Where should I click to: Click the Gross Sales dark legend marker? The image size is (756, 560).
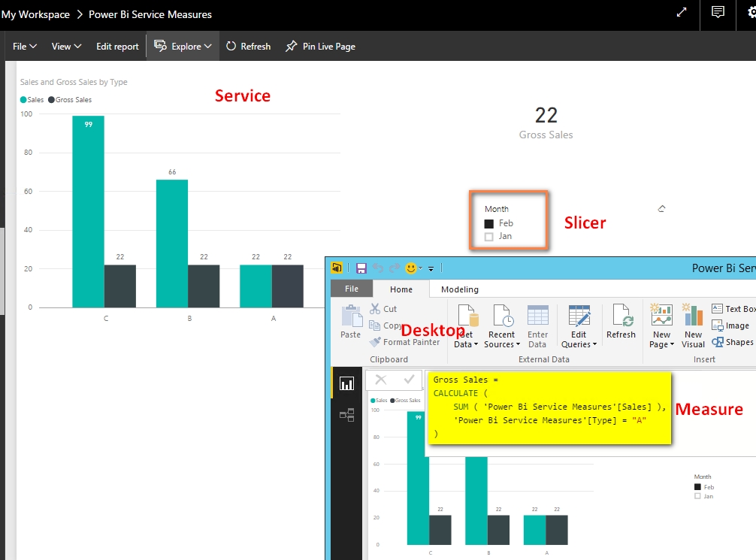click(x=51, y=100)
